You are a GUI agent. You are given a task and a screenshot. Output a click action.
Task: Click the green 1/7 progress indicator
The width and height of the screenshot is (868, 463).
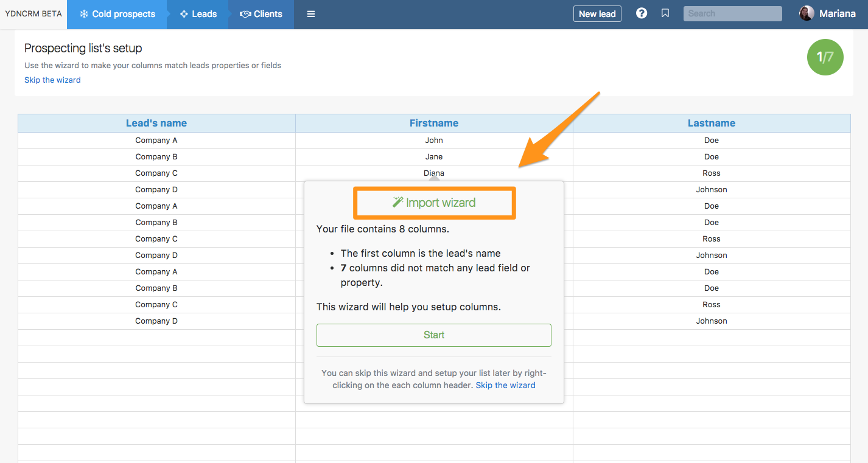(825, 57)
